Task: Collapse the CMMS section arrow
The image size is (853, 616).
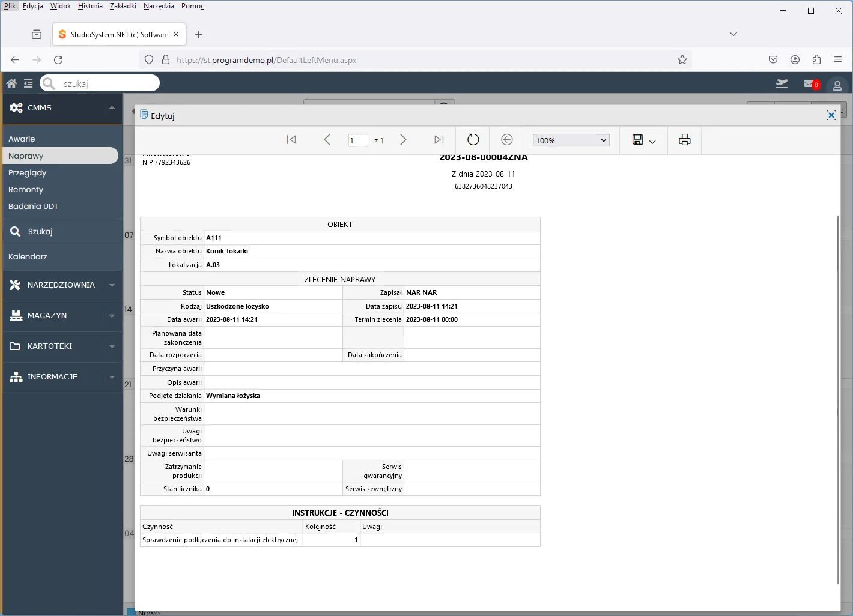Action: click(112, 108)
